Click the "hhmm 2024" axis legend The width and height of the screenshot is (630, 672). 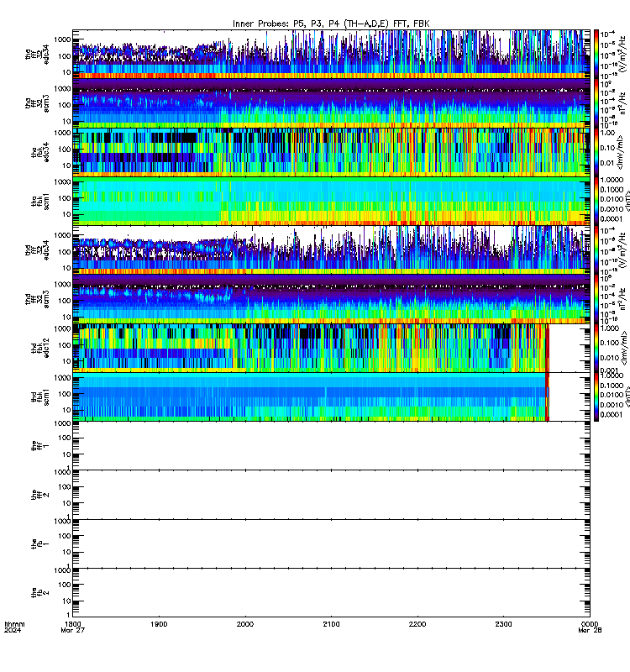pyautogui.click(x=14, y=627)
